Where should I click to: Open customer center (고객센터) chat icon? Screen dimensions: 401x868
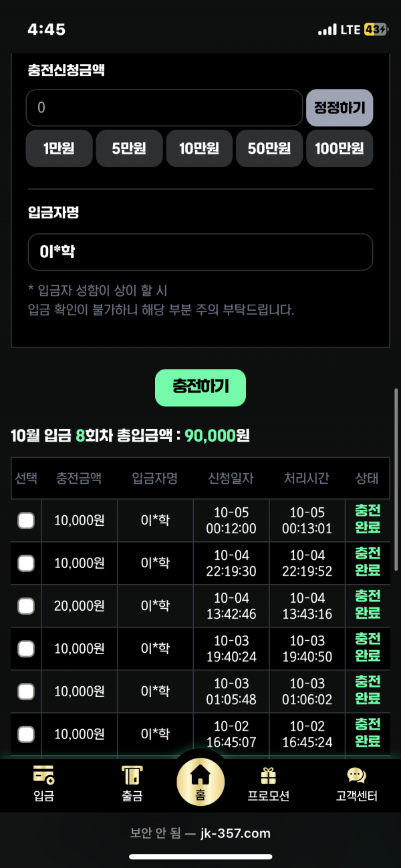pos(356,776)
